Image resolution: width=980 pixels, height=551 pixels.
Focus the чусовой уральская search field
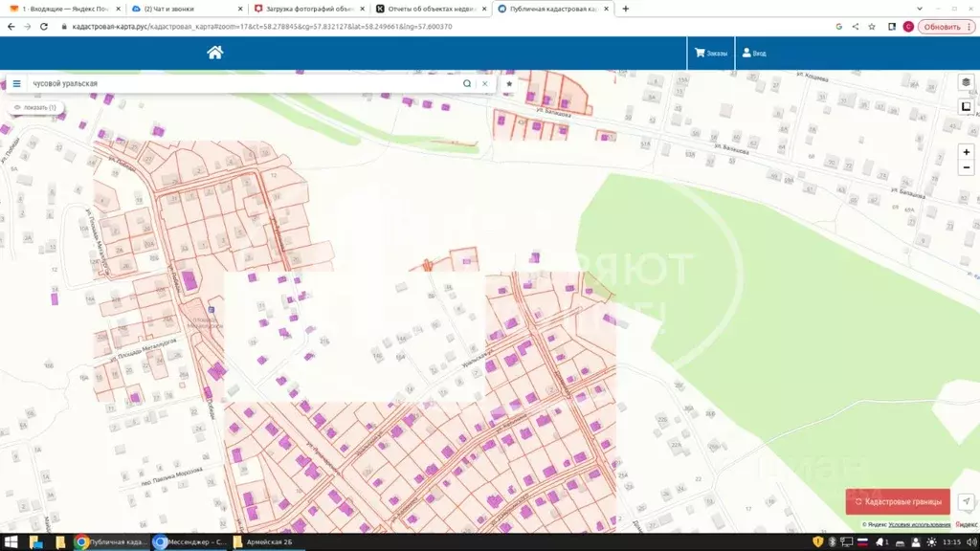pos(244,84)
